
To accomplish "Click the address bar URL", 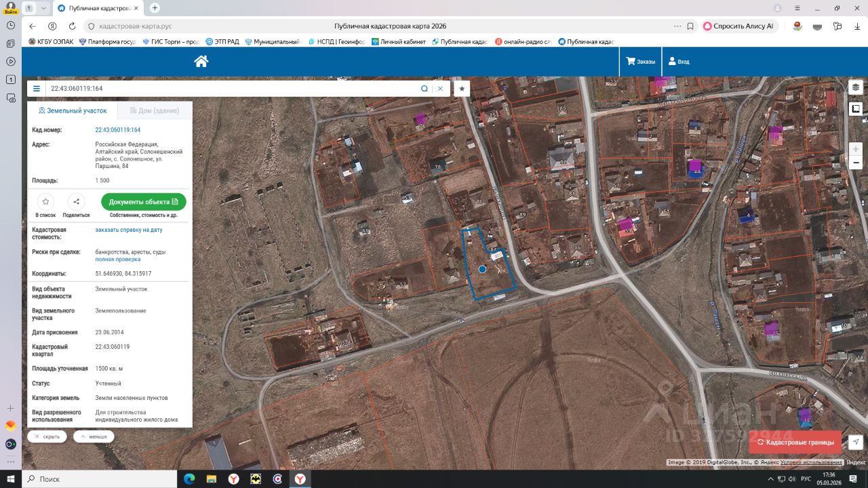I will 136,26.
